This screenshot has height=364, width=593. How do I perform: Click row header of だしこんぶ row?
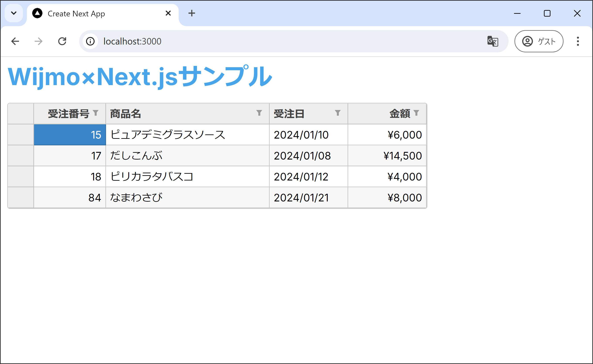21,156
